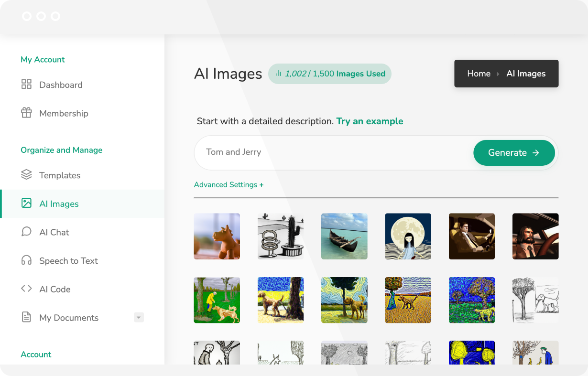Open the toy horse thumbnail
Image resolution: width=588 pixels, height=376 pixels.
[x=217, y=236]
